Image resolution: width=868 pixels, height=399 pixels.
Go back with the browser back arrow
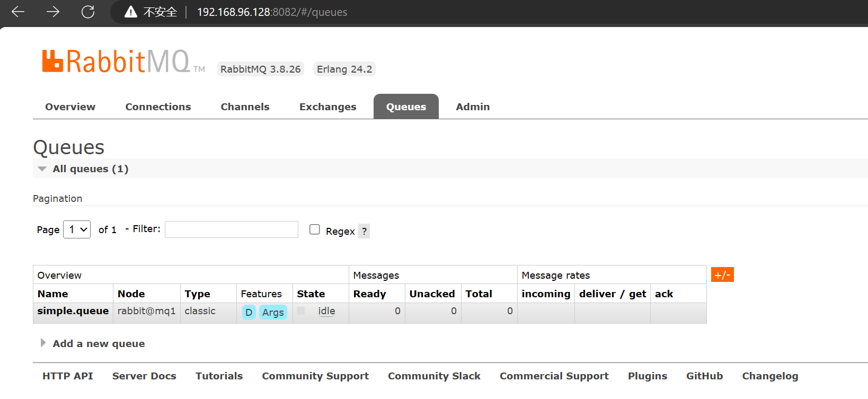tap(18, 12)
